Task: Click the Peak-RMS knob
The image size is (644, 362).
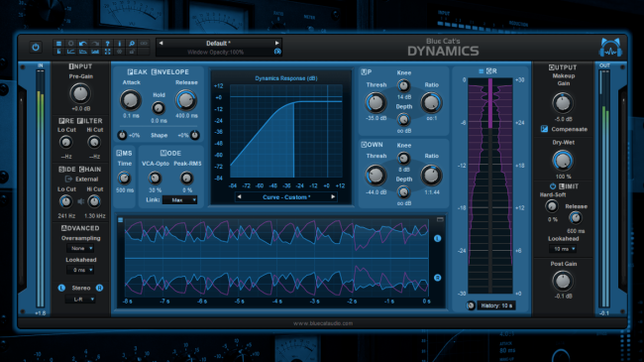Action: tap(187, 179)
